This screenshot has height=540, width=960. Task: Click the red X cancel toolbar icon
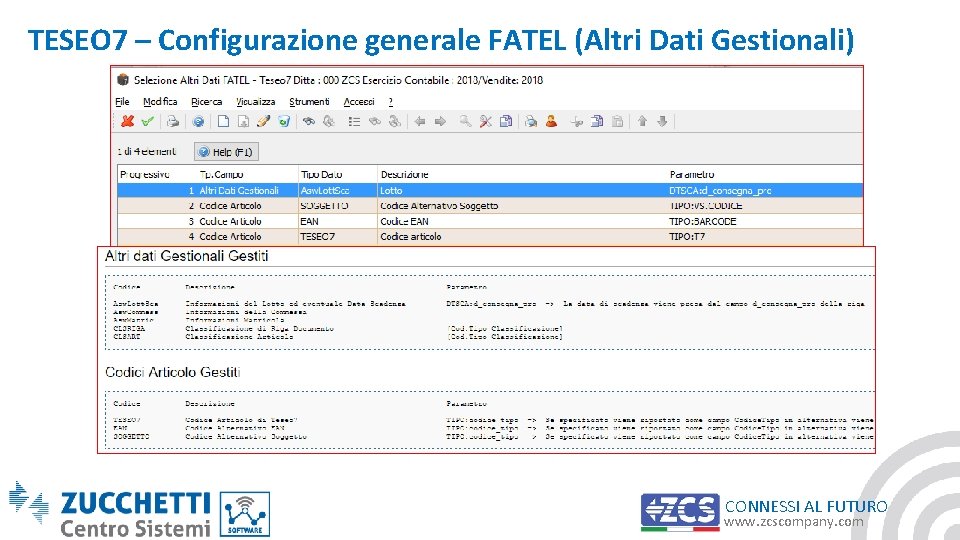pyautogui.click(x=127, y=121)
